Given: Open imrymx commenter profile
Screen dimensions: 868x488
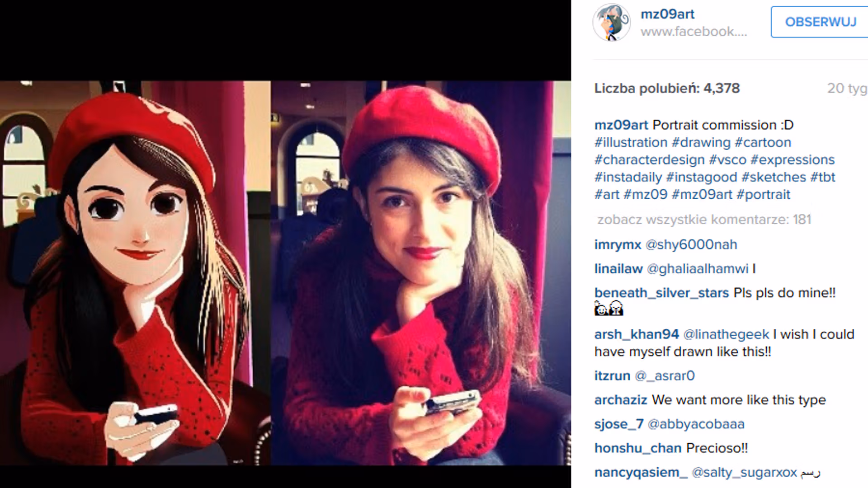Looking at the screenshot, I should coord(618,244).
